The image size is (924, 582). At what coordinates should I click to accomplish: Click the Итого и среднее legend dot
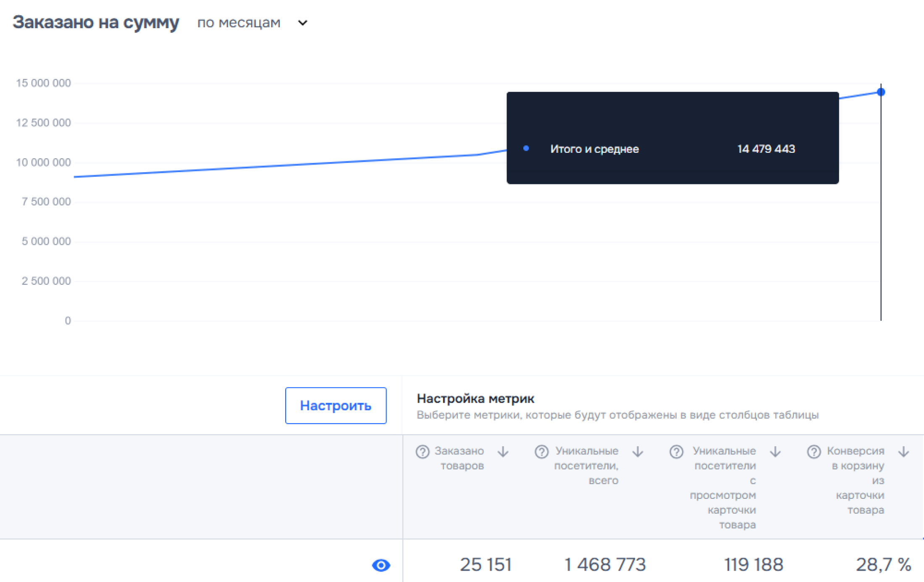click(x=526, y=148)
